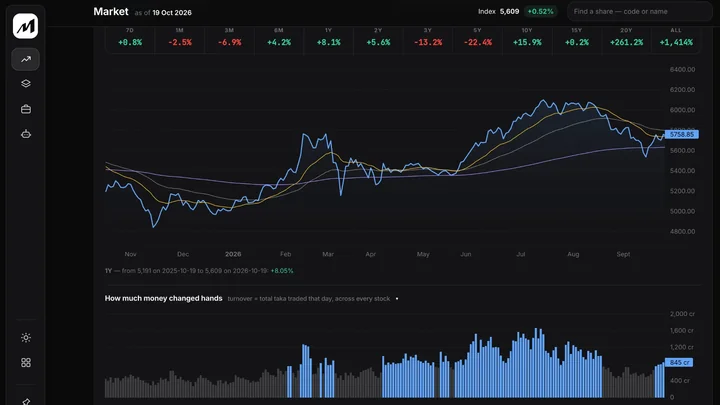This screenshot has height=405, width=720.
Task: Click the 845 cr turnover label
Action: click(x=679, y=362)
